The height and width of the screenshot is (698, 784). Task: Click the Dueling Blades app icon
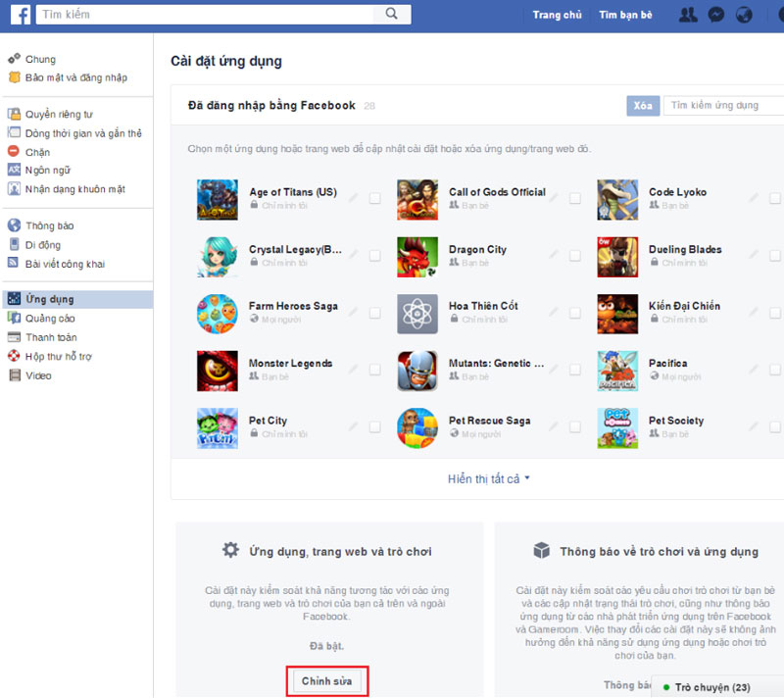coord(617,257)
